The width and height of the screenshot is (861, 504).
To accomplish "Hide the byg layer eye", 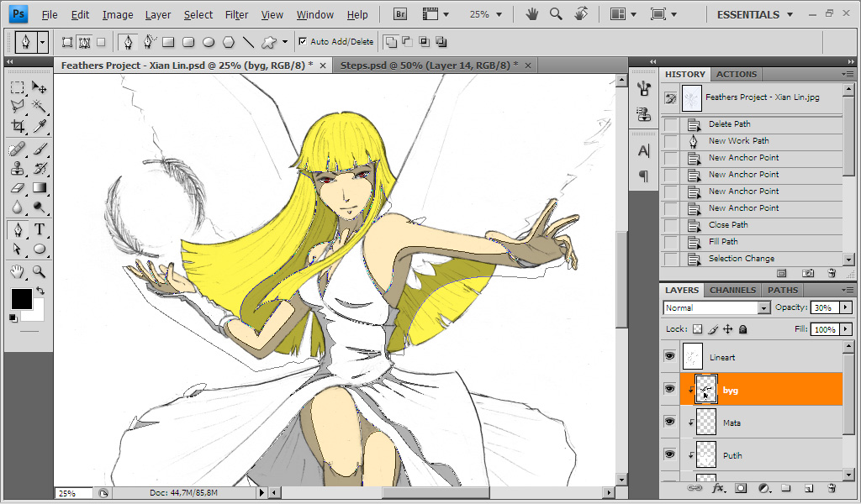I will click(669, 389).
